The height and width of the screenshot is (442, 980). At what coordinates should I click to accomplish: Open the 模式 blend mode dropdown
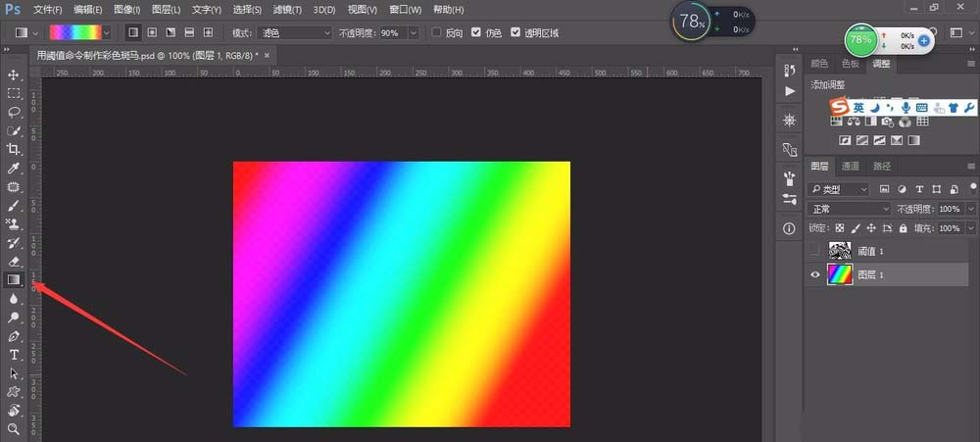(295, 32)
